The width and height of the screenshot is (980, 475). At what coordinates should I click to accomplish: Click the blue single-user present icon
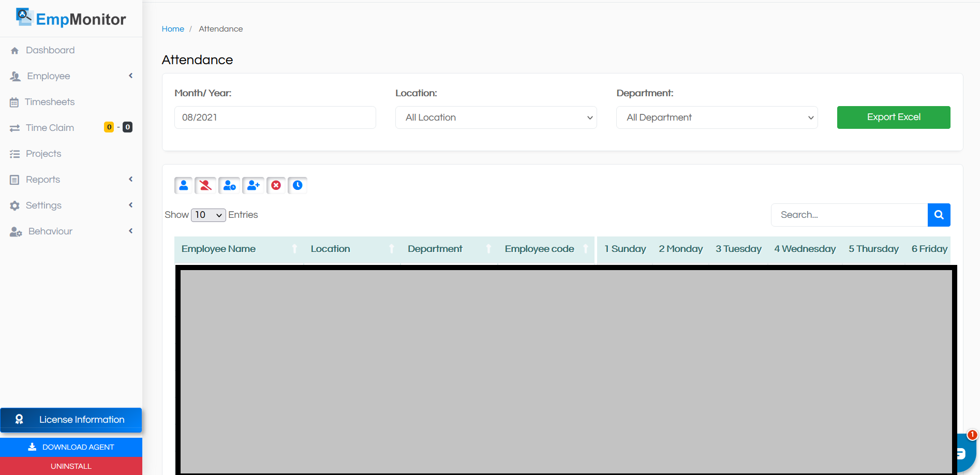click(x=184, y=185)
